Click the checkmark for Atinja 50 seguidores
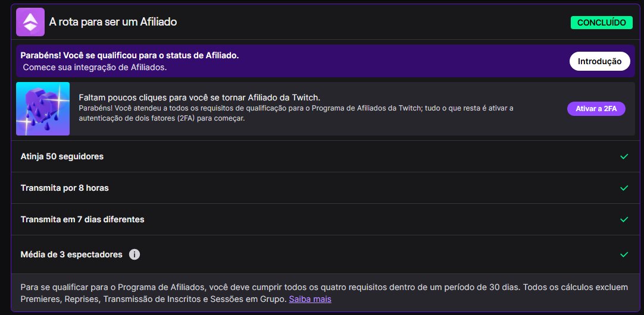 coord(624,156)
